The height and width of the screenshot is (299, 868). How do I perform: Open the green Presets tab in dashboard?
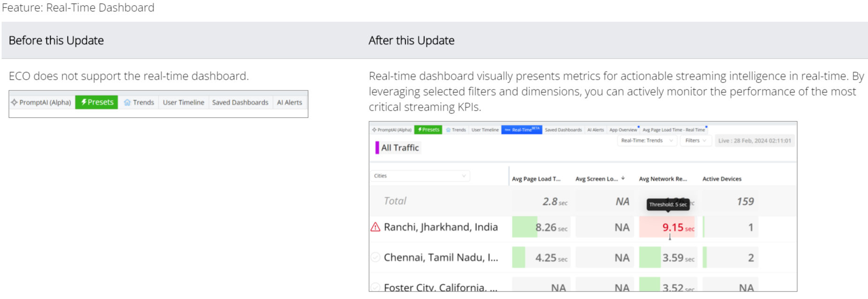click(x=429, y=130)
